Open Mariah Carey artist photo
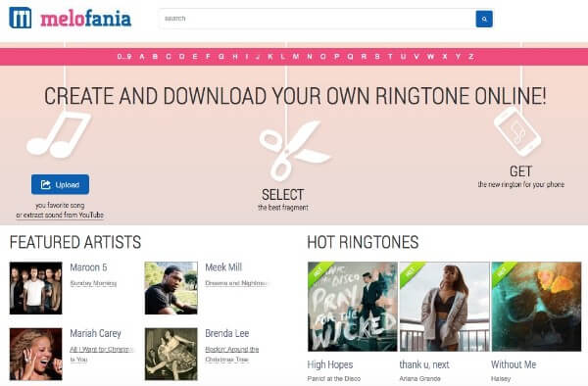The image size is (588, 386). coord(36,354)
